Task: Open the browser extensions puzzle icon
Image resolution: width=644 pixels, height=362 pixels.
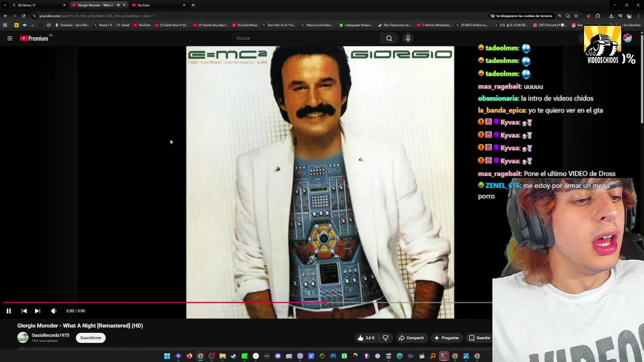Action: click(598, 16)
